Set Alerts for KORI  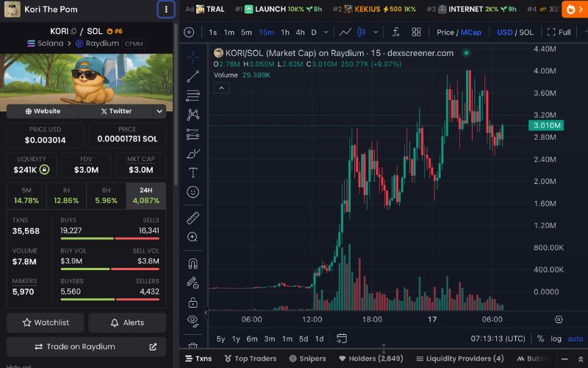click(127, 322)
